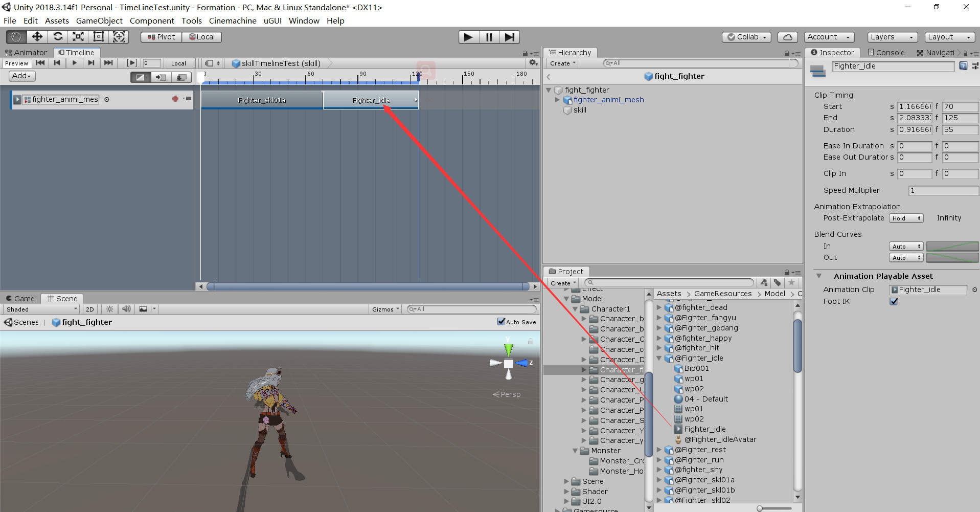The width and height of the screenshot is (980, 512).
Task: Select the combined Transform tool
Action: click(x=119, y=37)
